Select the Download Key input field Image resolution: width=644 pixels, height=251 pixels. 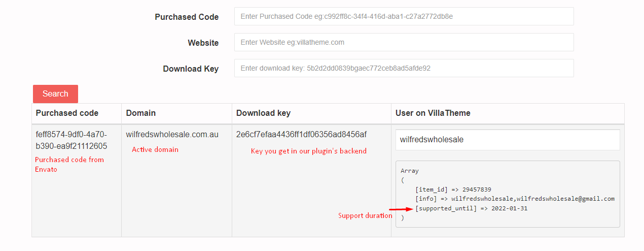(x=404, y=68)
